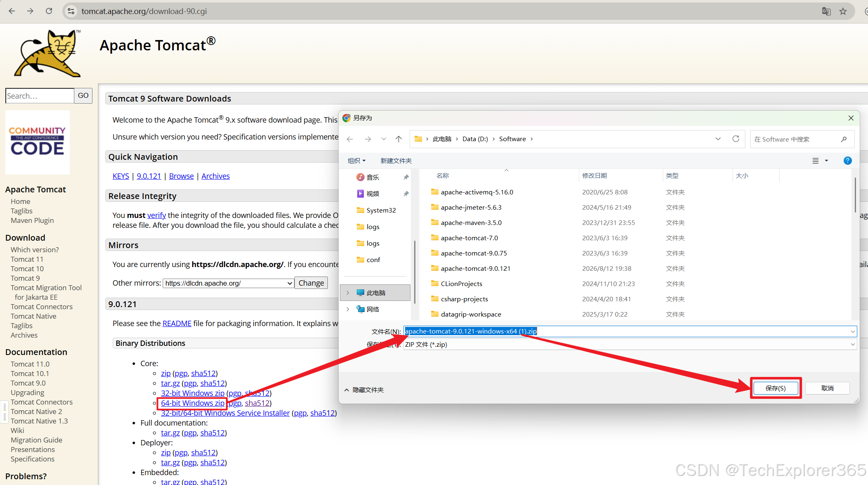Click the browser address bar URL
This screenshot has height=485, width=868.
coord(144,11)
